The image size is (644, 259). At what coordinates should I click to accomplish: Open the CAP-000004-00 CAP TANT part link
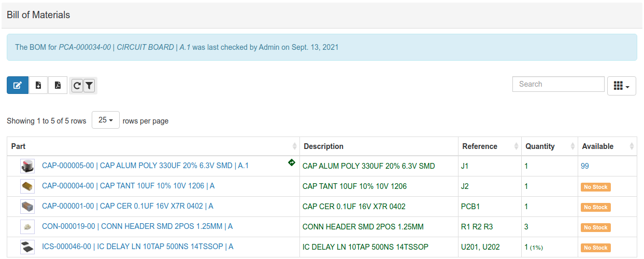[128, 186]
